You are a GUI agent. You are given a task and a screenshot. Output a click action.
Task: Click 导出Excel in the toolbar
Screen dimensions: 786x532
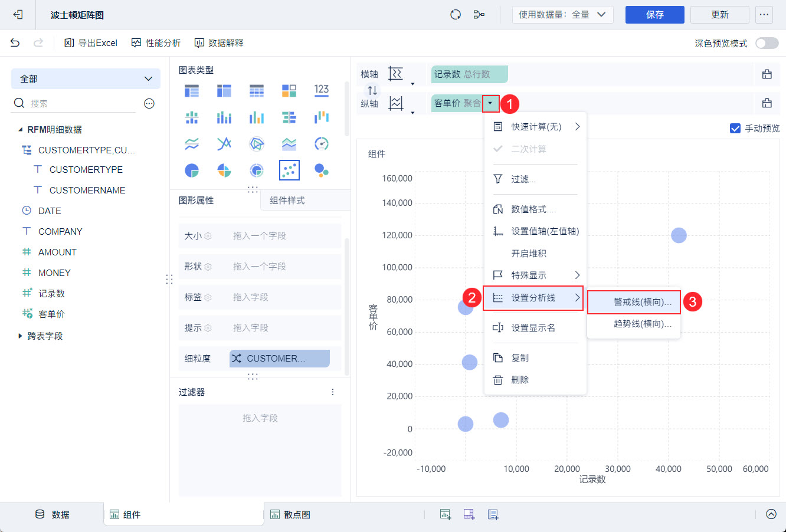[x=91, y=43]
